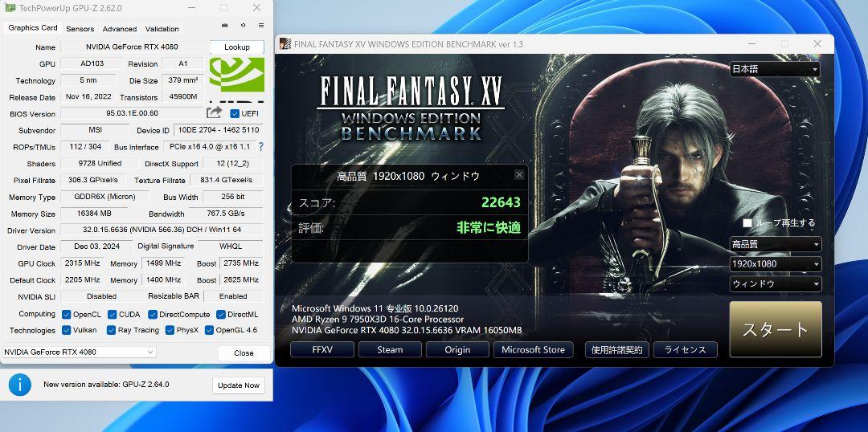The height and width of the screenshot is (432, 868).
Task: Click the GPU-Z title bar app icon
Action: pyautogui.click(x=10, y=8)
